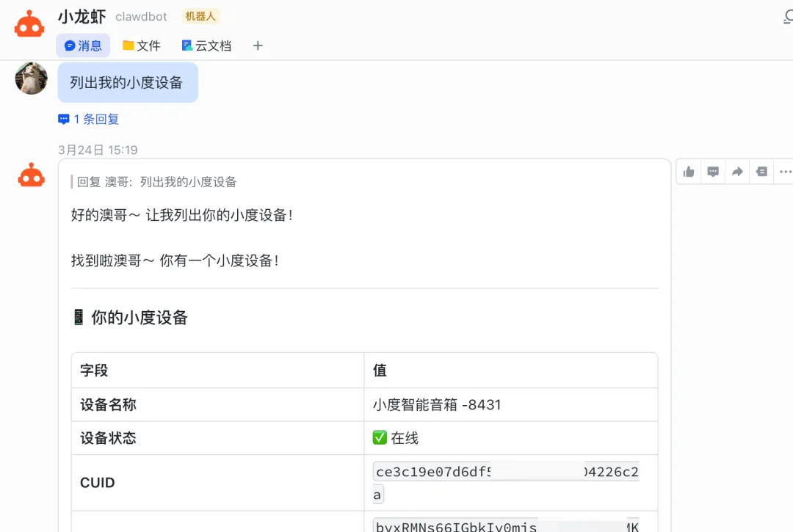Add a new tab with plus icon
The width and height of the screenshot is (793, 532).
258,46
